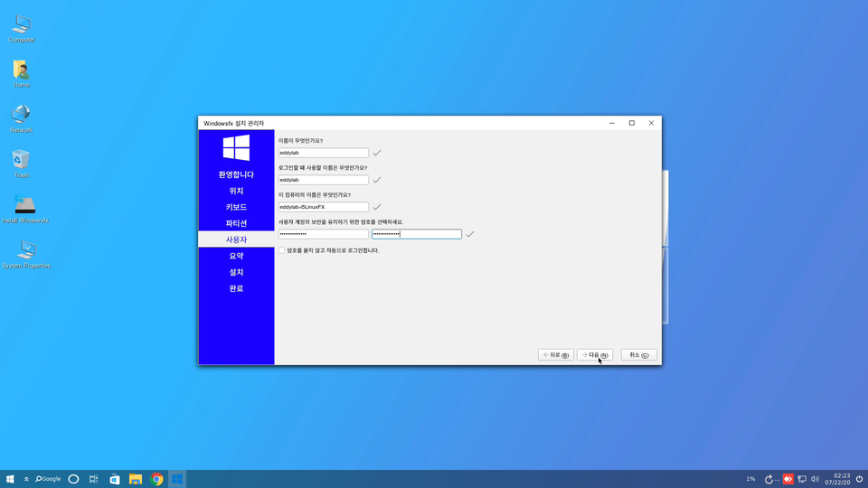Select the 설치 step in sidebar
Image resolution: width=868 pixels, height=488 pixels.
236,272
